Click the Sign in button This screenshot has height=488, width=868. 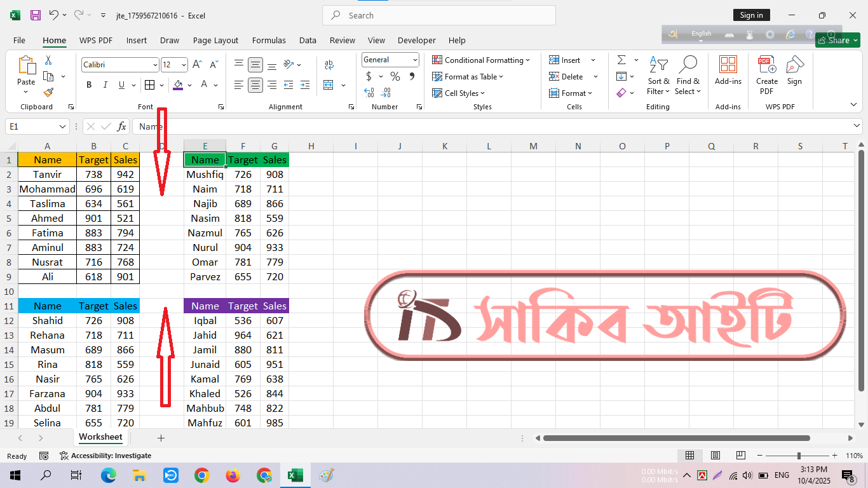click(751, 15)
